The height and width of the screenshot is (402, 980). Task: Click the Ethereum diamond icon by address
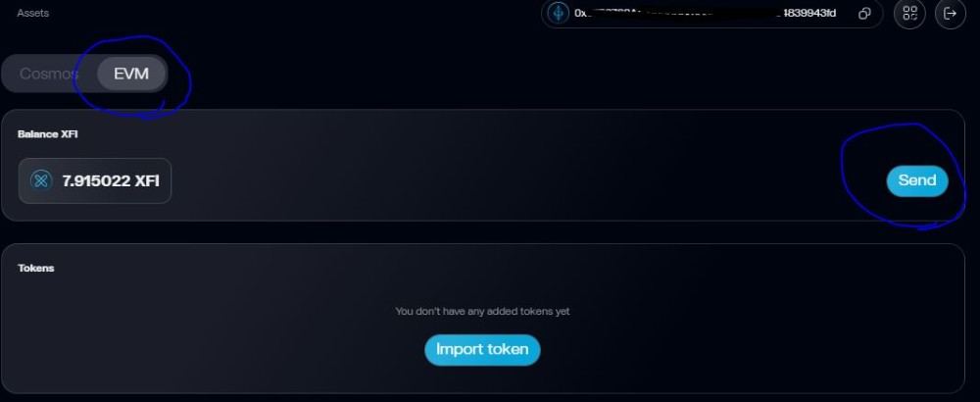point(559,13)
